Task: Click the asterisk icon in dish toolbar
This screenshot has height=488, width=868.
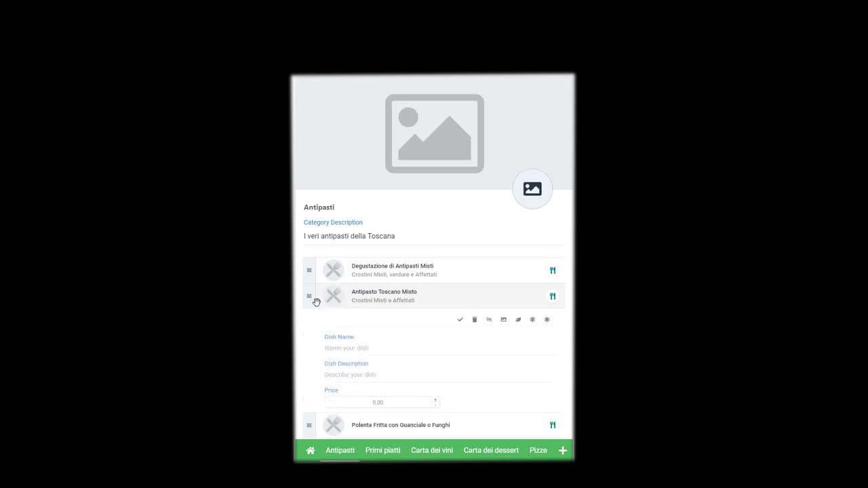Action: coord(547,319)
